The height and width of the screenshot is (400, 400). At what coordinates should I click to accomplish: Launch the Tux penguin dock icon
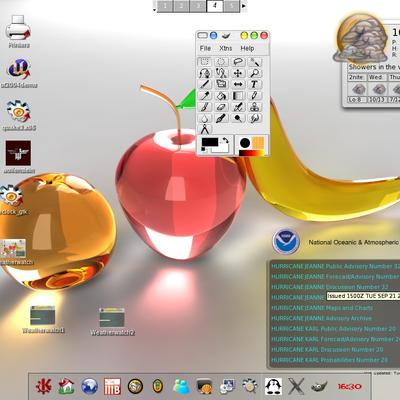[x=273, y=387]
